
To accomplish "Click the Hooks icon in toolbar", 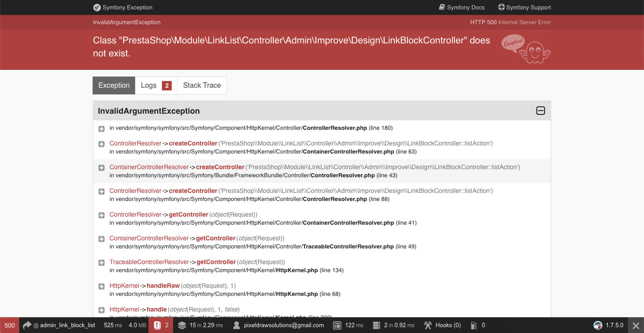I will coord(428,325).
